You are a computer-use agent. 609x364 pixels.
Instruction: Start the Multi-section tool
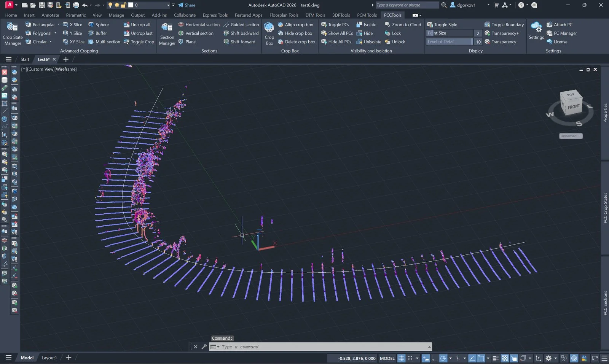tap(104, 42)
